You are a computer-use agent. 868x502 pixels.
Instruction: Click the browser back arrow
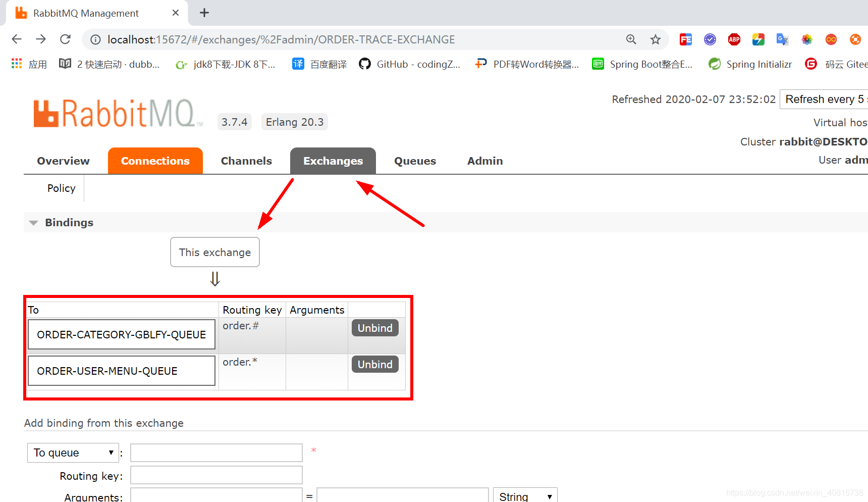click(17, 39)
